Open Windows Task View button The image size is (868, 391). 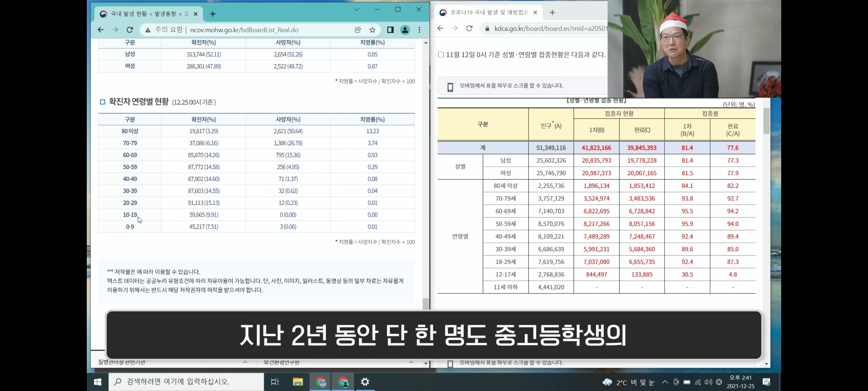click(x=275, y=381)
